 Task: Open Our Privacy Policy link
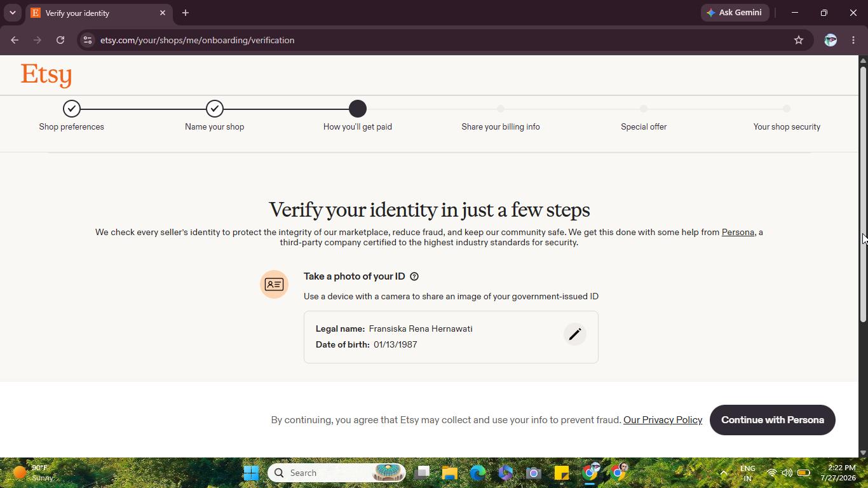tap(663, 420)
